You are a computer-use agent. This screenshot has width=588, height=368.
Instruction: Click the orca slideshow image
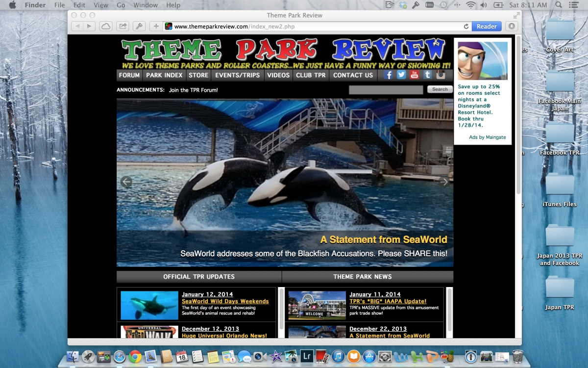click(x=285, y=183)
